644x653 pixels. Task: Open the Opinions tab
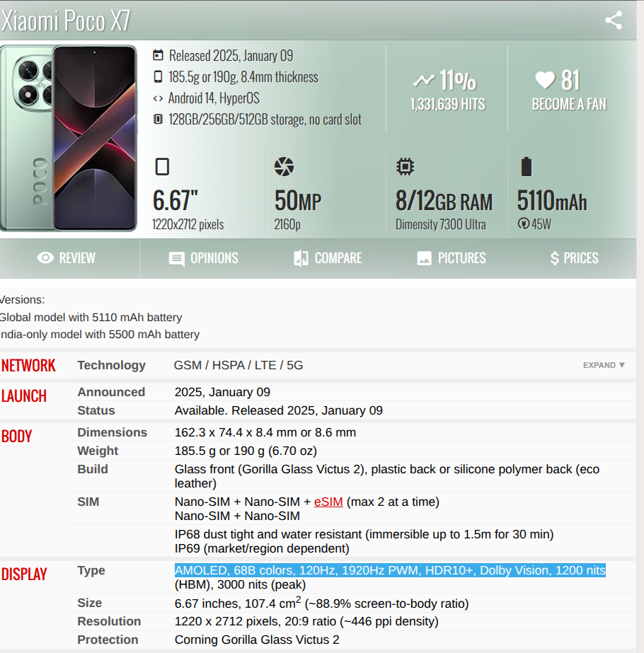tap(204, 258)
